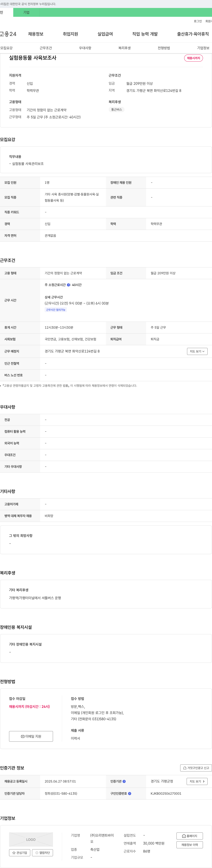Select the 사회보험 value 국민연금, 고용보험, 산재보험, 건강보험

[70, 339]
